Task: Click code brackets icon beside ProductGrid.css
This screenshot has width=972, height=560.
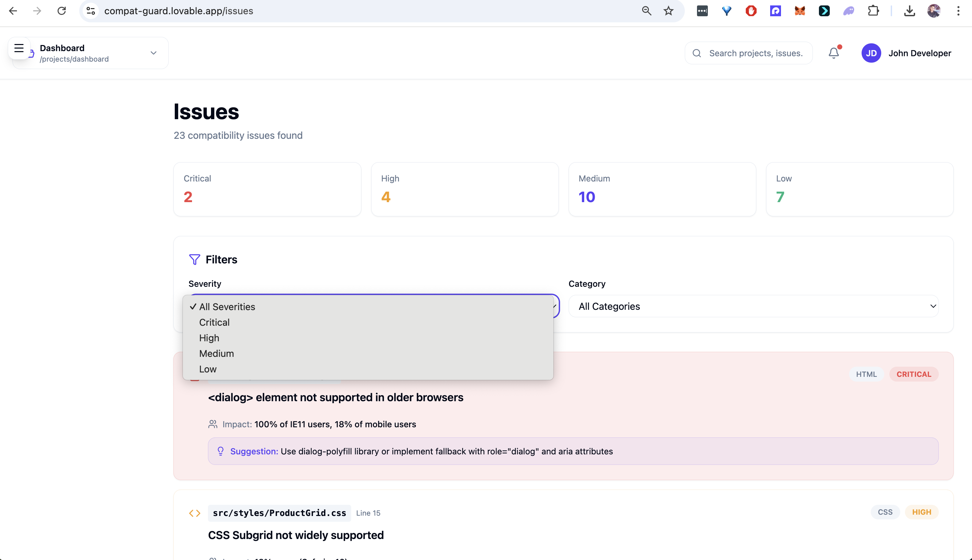Action: (x=195, y=513)
